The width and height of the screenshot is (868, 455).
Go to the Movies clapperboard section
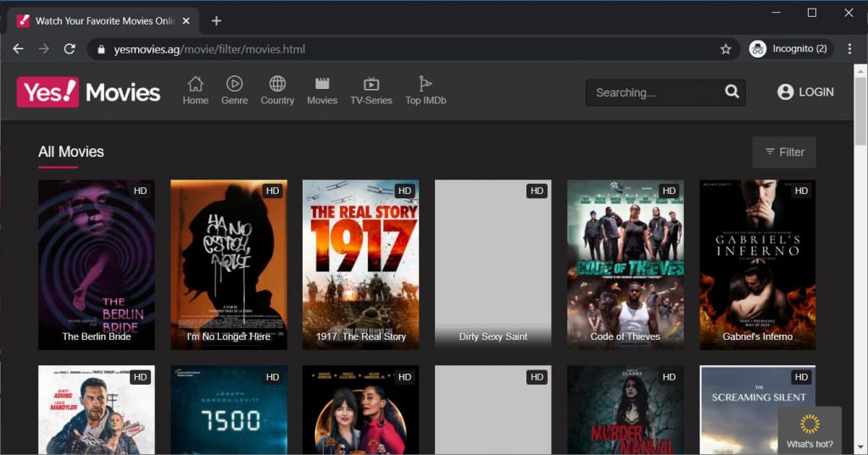pos(322,91)
